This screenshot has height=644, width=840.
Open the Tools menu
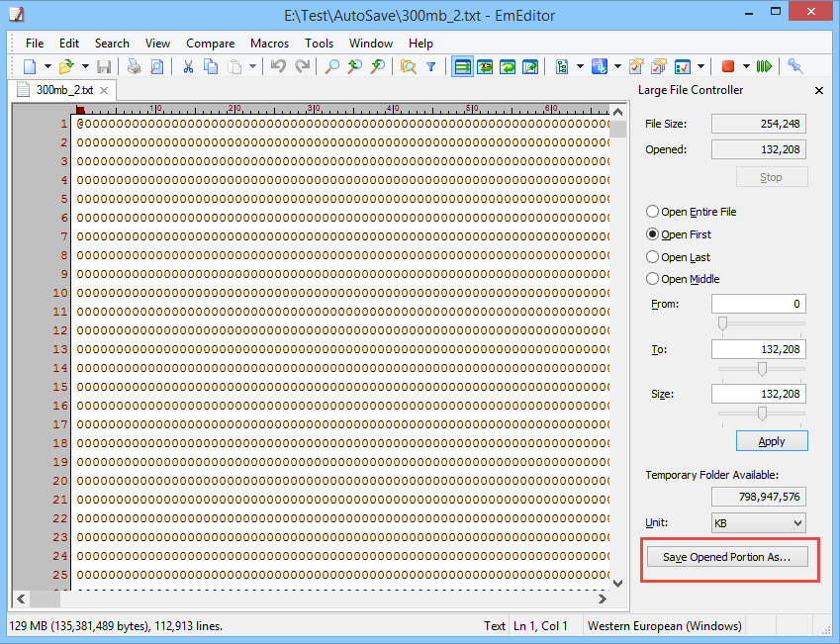[x=320, y=44]
